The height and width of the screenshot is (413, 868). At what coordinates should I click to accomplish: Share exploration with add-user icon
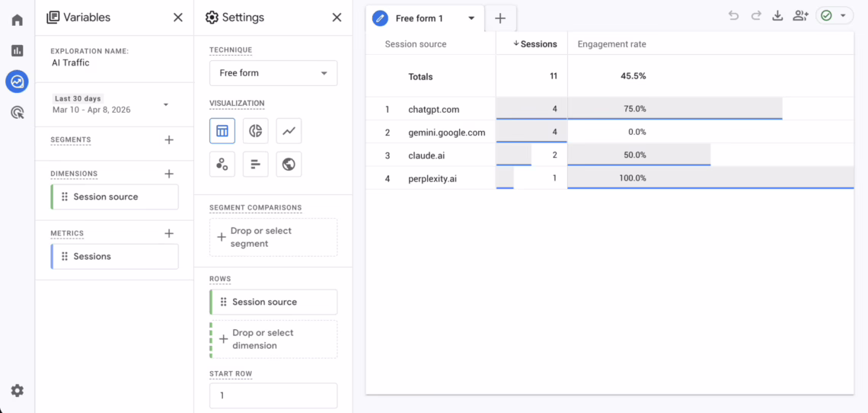click(800, 15)
